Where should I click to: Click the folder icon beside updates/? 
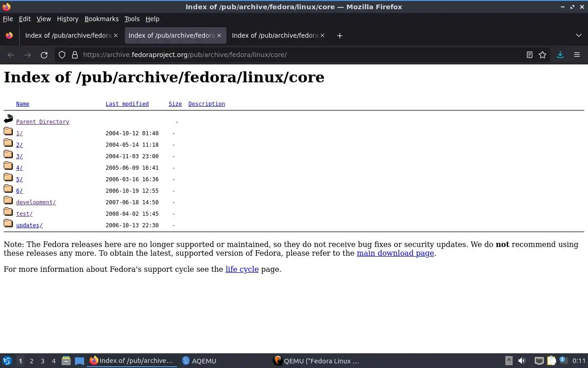(x=8, y=224)
